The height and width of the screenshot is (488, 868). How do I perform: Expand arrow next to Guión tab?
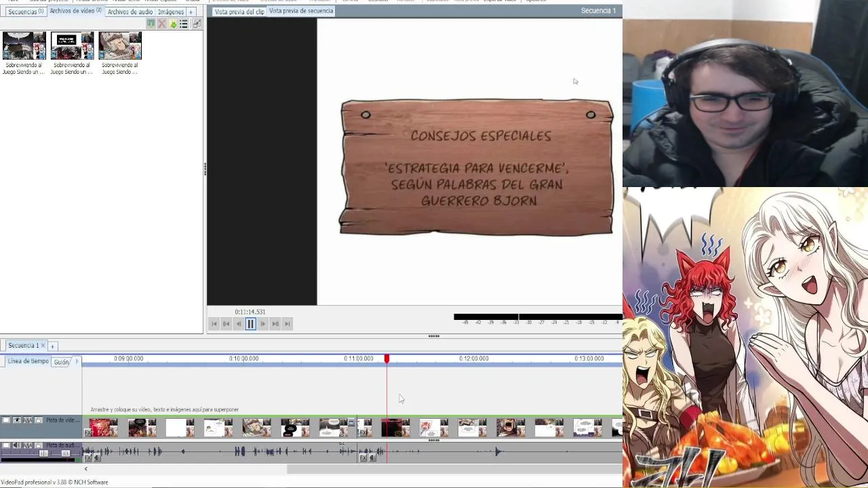click(77, 361)
